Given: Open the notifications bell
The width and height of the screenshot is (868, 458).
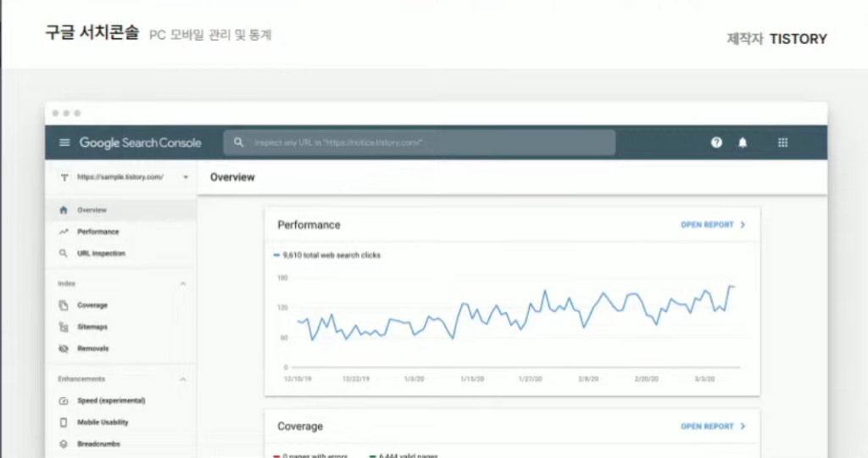Looking at the screenshot, I should point(743,142).
